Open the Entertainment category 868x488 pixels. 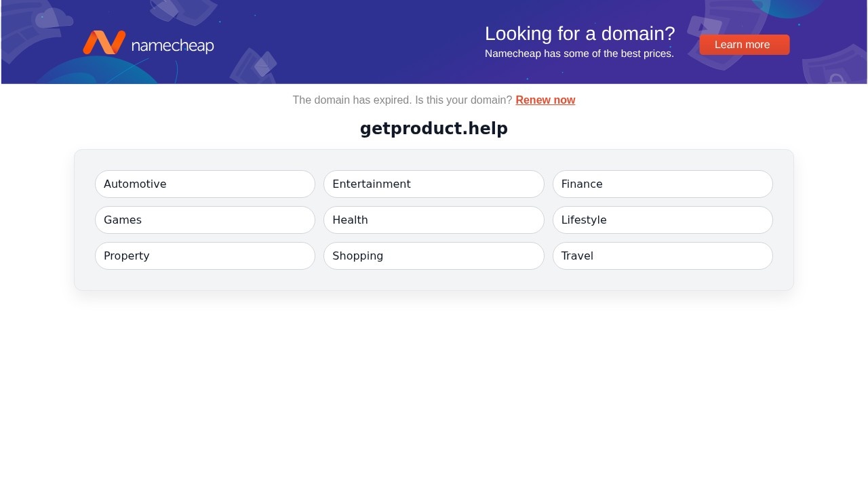click(433, 184)
